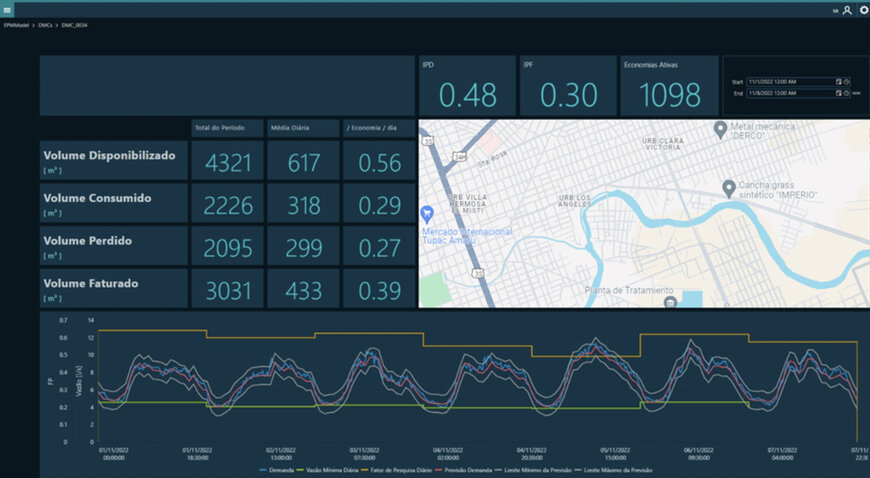Click the Volume Faturado row label

(91, 283)
